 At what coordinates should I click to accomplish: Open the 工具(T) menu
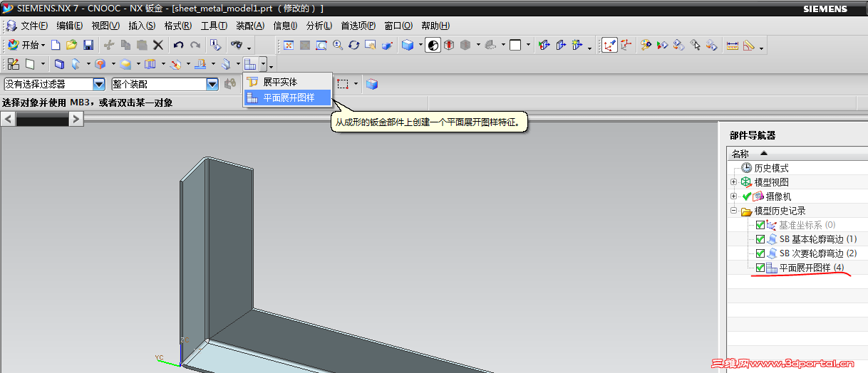(x=214, y=26)
